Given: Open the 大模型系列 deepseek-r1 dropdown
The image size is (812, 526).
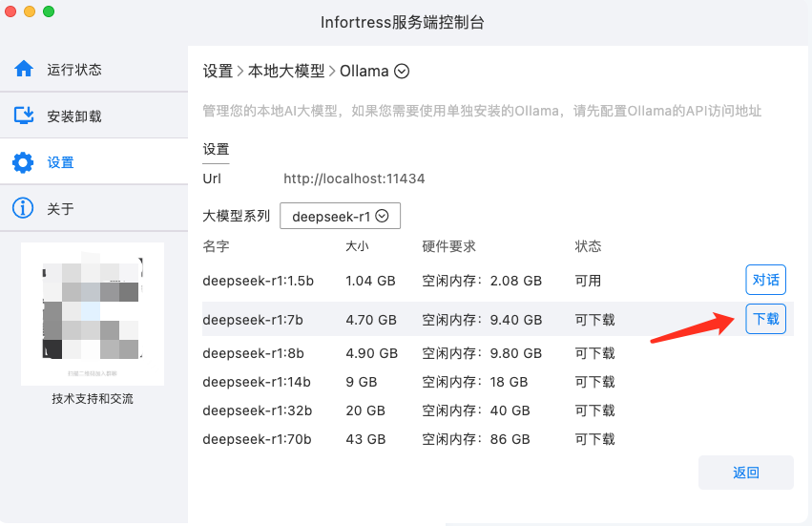Looking at the screenshot, I should click(x=341, y=216).
